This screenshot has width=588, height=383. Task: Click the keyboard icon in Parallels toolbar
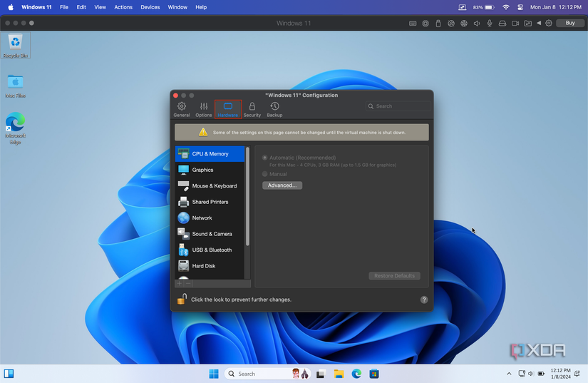point(413,24)
